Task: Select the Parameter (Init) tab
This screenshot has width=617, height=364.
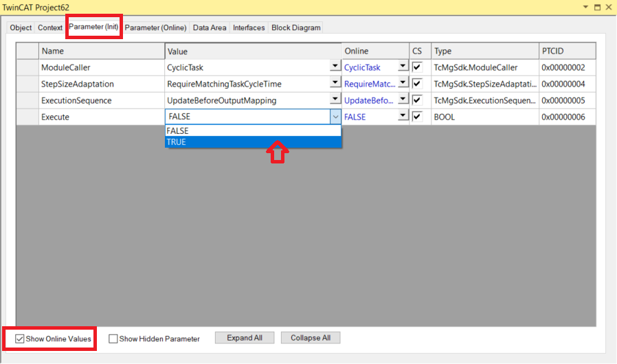Action: pos(93,27)
